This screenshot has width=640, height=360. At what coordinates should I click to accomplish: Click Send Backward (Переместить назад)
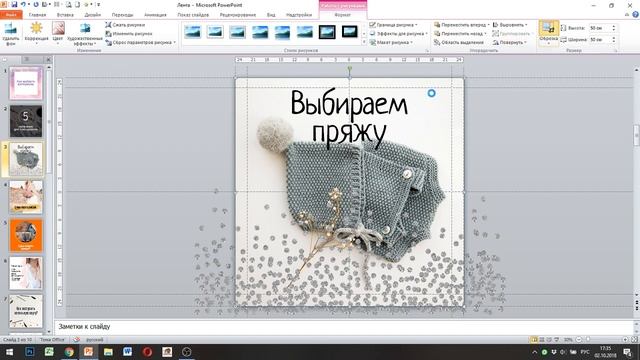click(x=459, y=33)
